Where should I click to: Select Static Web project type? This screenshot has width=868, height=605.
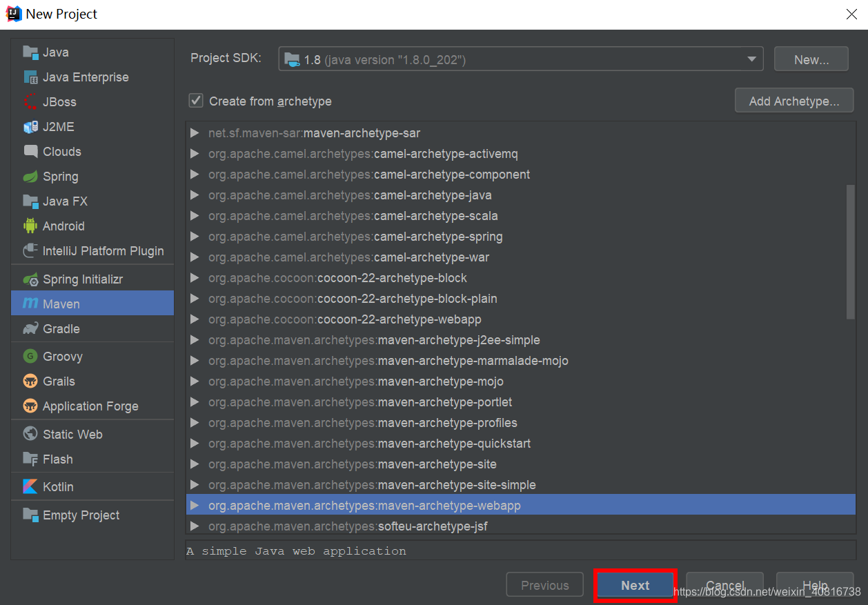(x=92, y=435)
